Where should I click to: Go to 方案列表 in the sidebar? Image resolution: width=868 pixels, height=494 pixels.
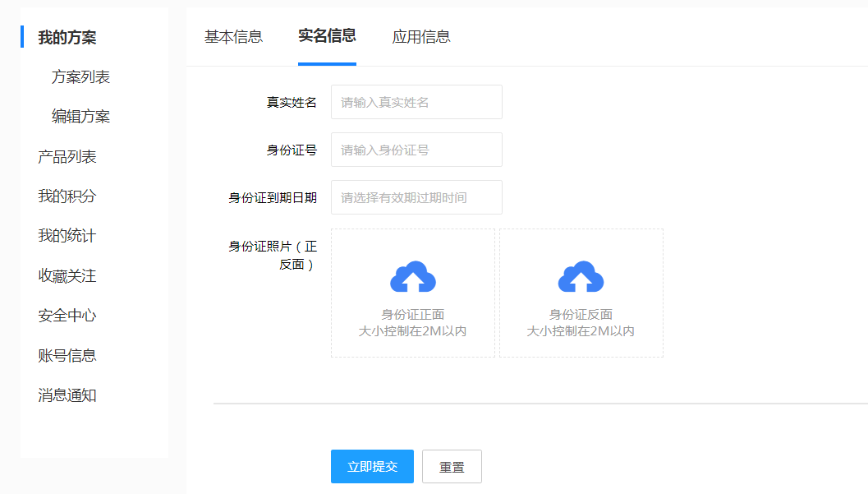(80, 77)
